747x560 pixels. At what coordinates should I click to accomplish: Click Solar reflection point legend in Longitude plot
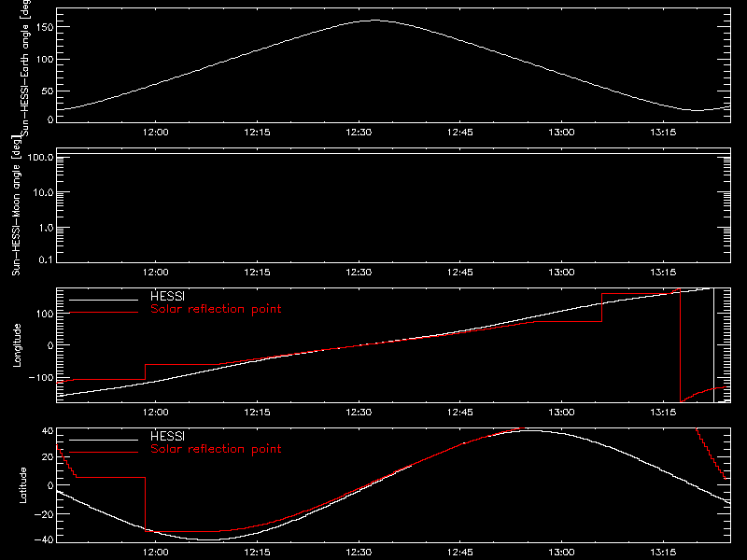click(216, 309)
